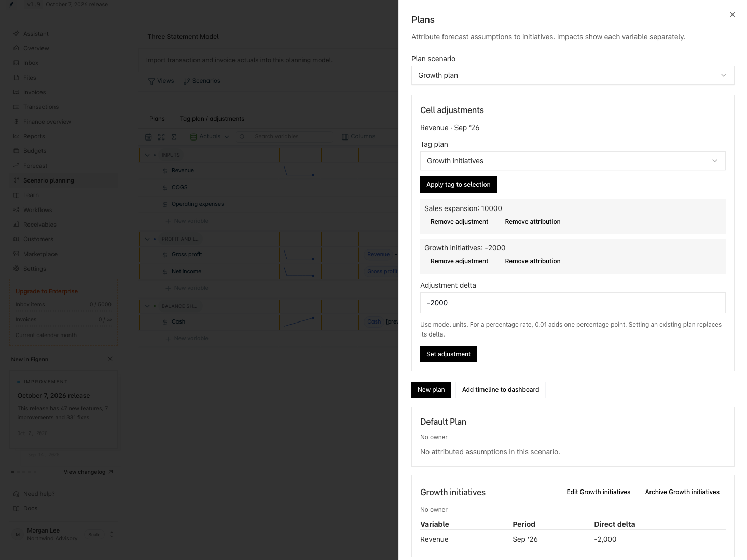This screenshot has width=747, height=560.
Task: Create a New plan
Action: [431, 390]
